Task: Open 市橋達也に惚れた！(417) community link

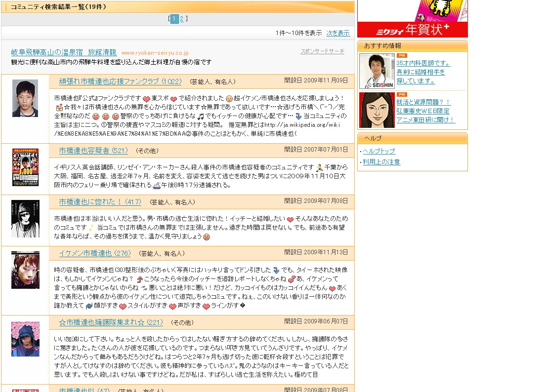Action: [x=100, y=202]
